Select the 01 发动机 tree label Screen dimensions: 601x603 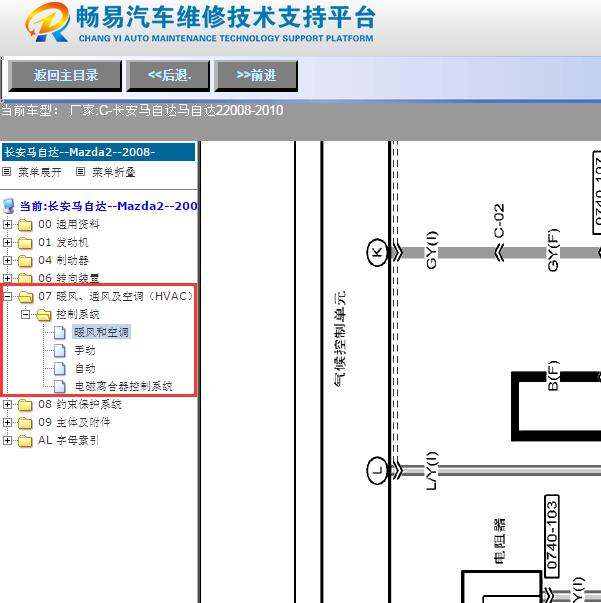[63, 242]
